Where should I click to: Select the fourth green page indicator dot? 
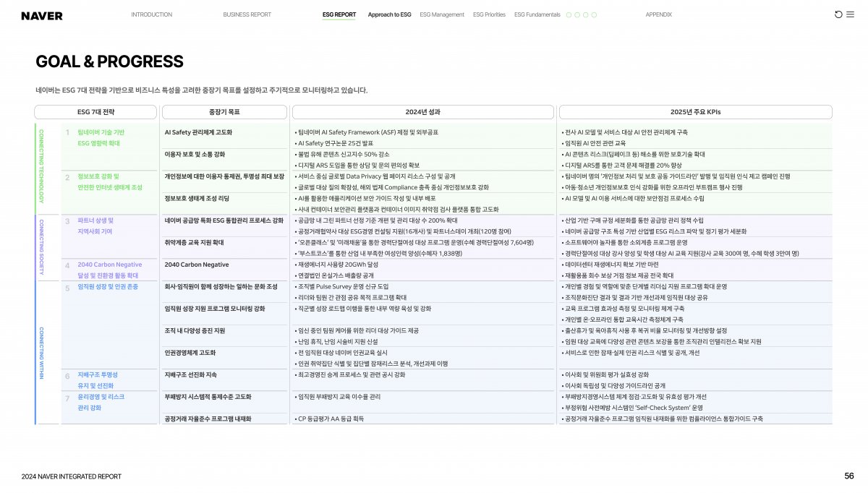click(594, 14)
